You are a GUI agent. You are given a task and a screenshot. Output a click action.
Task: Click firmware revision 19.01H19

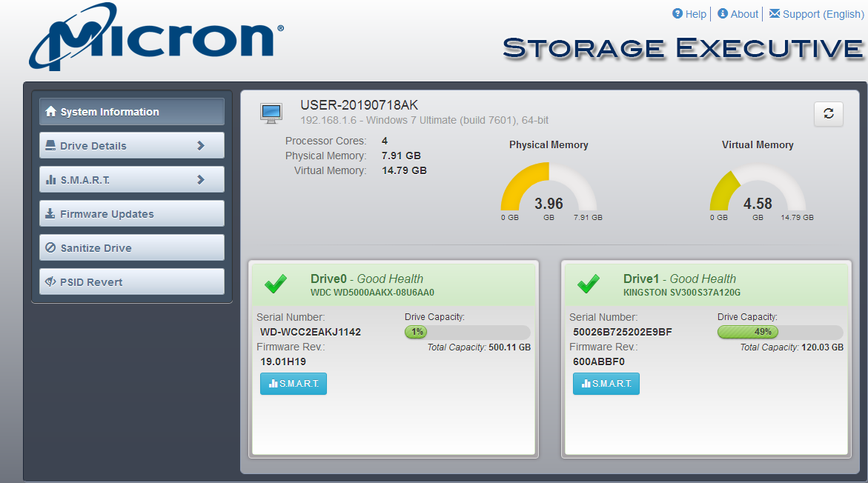click(x=283, y=362)
